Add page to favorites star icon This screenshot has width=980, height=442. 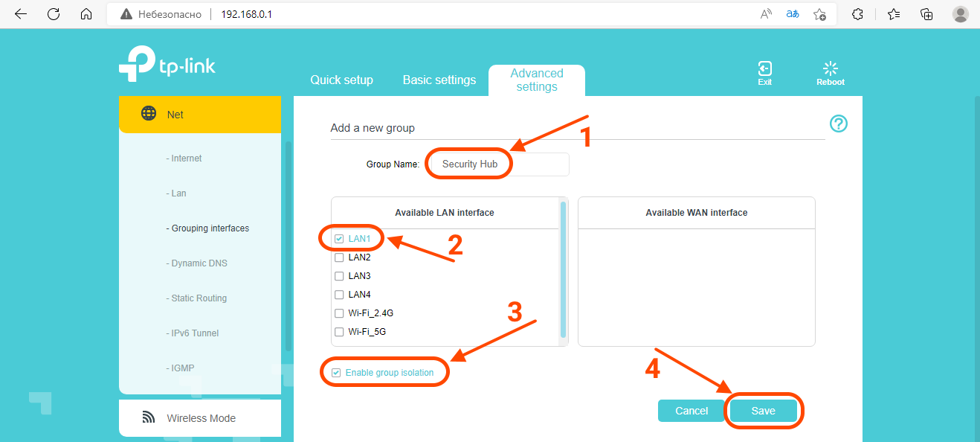pyautogui.click(x=819, y=14)
